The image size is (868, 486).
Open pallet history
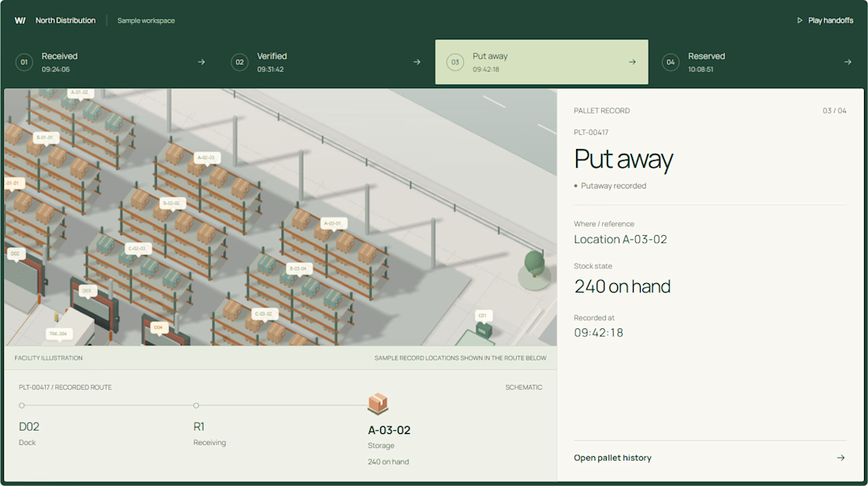(709, 458)
